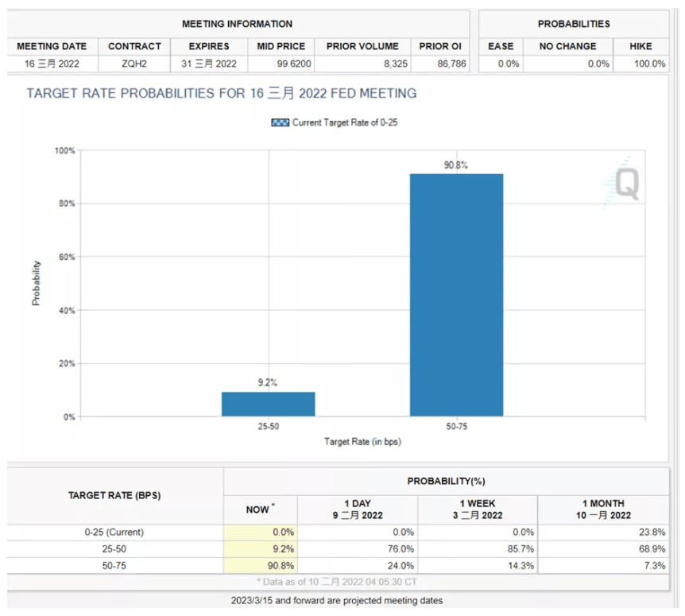Click the ZQH2 contract cell
685x616 pixels.
click(x=134, y=64)
